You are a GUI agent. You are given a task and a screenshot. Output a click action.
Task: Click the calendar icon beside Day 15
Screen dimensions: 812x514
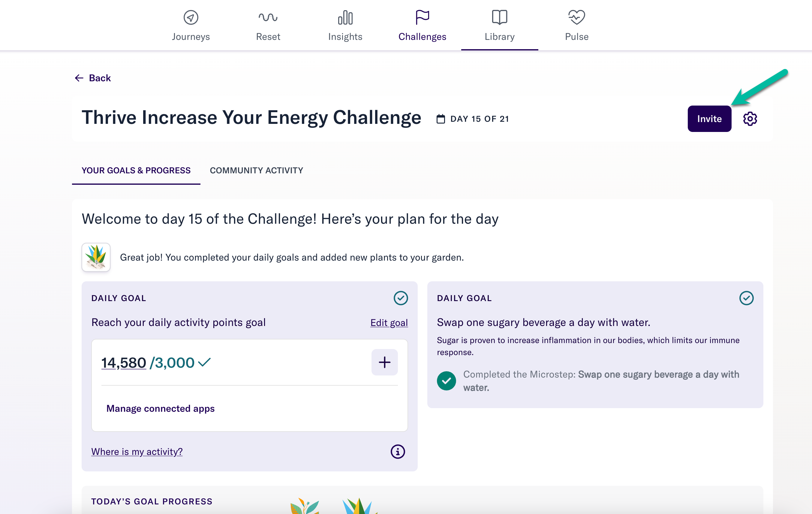pos(441,119)
